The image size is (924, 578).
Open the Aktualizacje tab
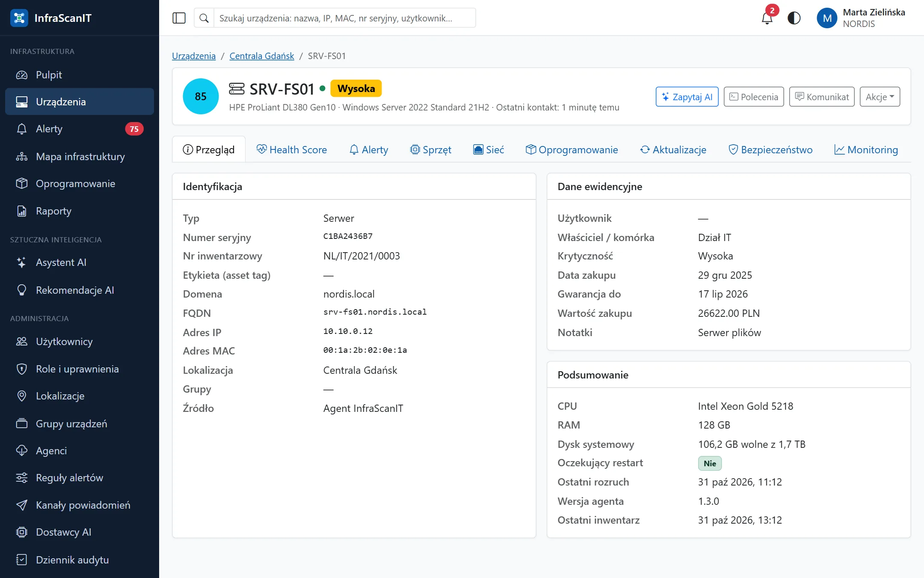[x=673, y=149]
